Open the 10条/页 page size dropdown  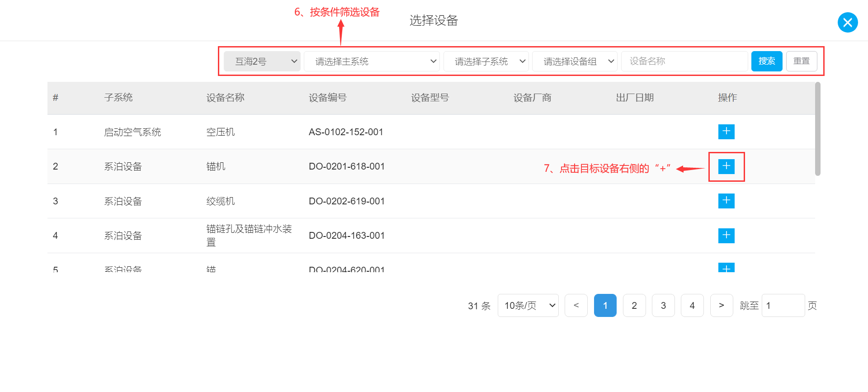[528, 306]
